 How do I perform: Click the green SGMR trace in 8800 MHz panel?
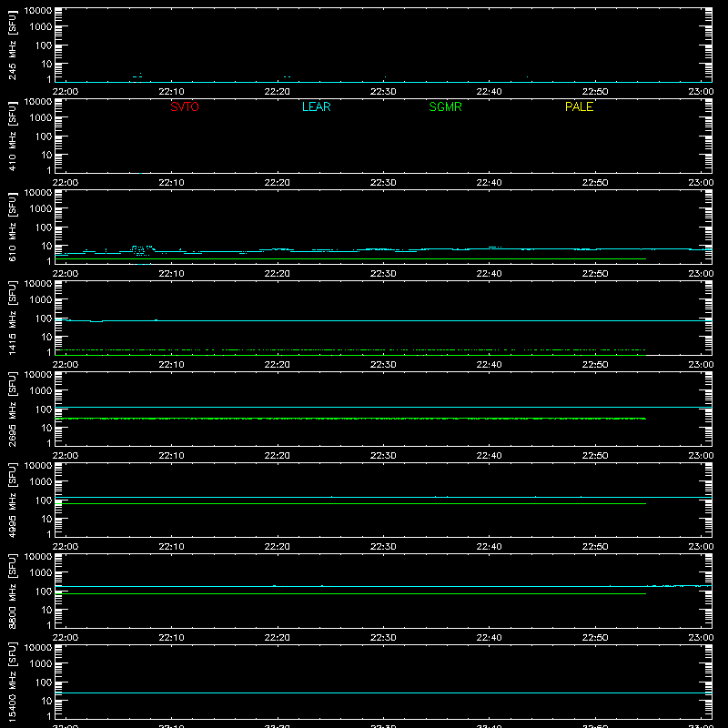350,594
